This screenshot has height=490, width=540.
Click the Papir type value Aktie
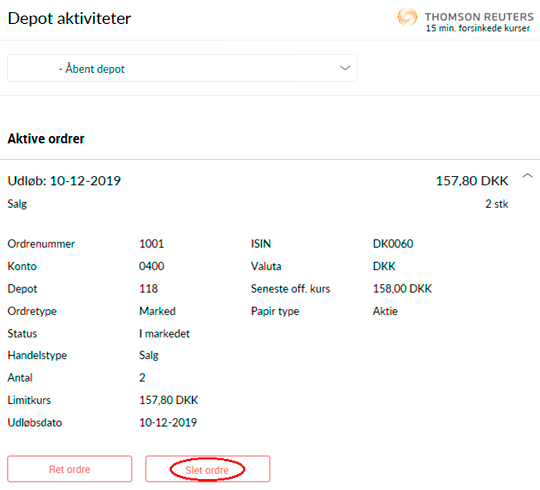[x=385, y=311]
